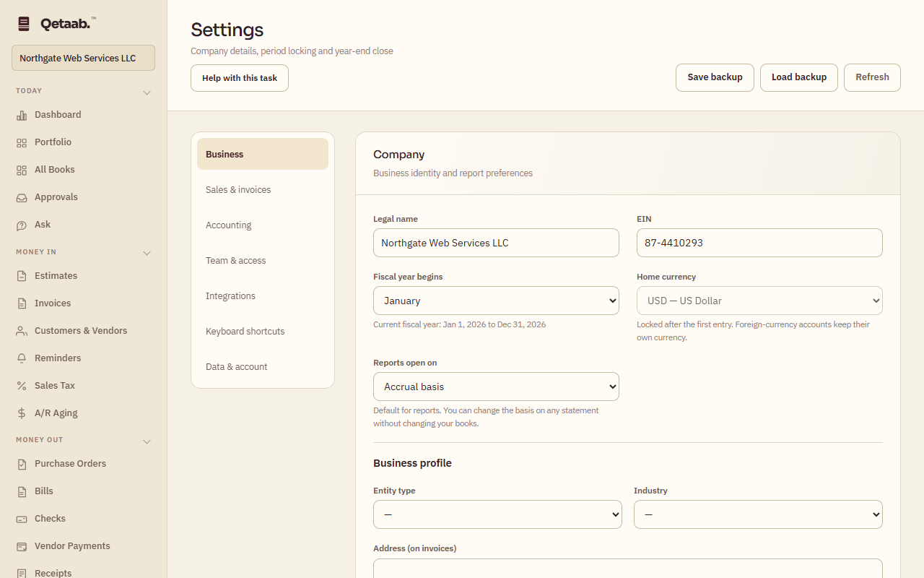The width and height of the screenshot is (924, 578).
Task: Click the Save backup button
Action: [x=715, y=77]
